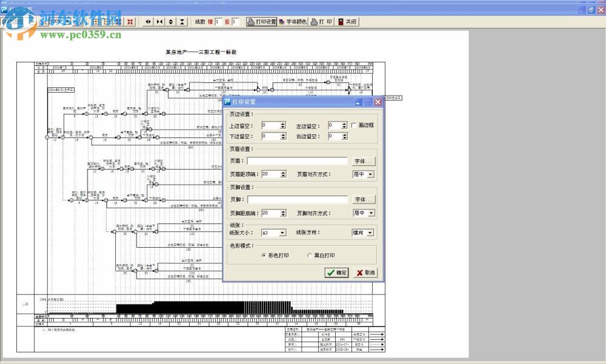Click the 确定 confirm button
Screen dimensions: 606x364
[337, 273]
